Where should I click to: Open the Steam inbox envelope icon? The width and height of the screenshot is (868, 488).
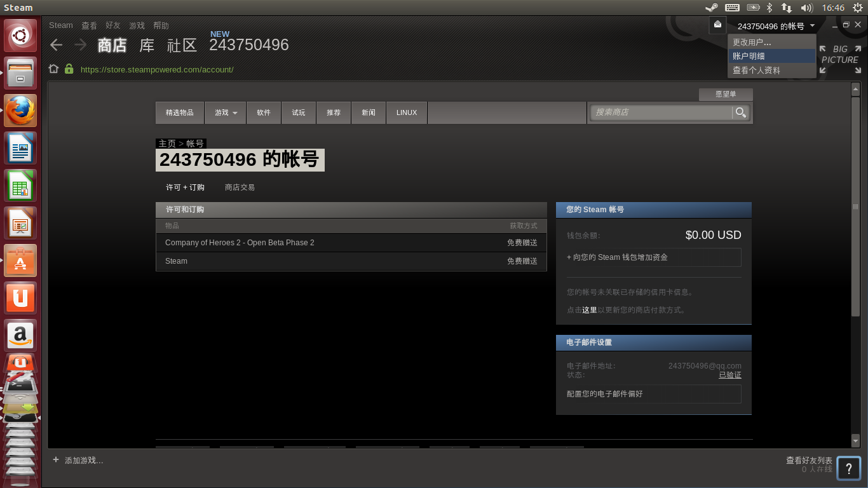click(717, 25)
